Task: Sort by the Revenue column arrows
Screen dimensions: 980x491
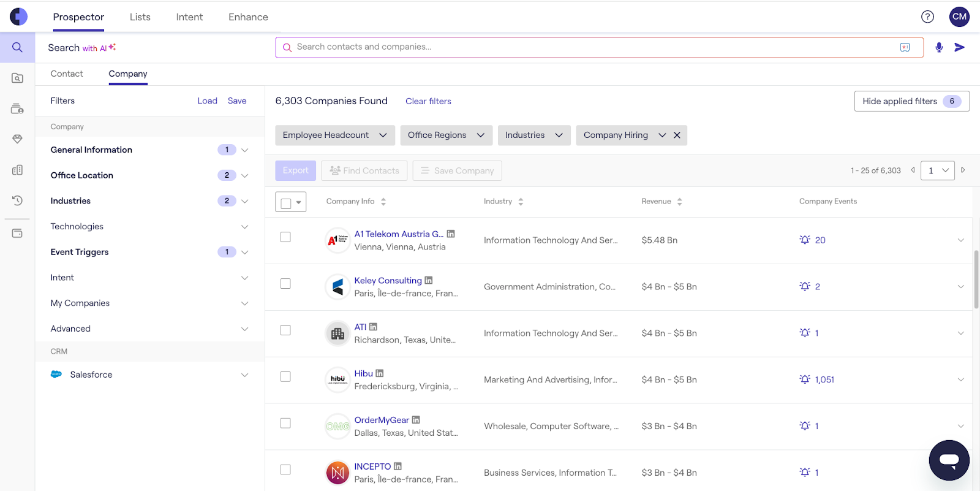Action: (679, 201)
